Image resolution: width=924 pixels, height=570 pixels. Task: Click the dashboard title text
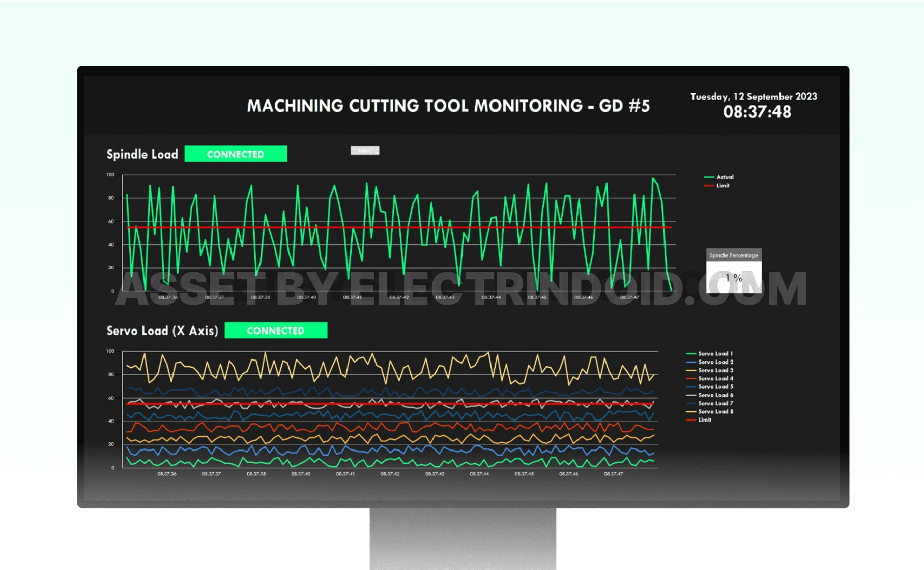(449, 106)
